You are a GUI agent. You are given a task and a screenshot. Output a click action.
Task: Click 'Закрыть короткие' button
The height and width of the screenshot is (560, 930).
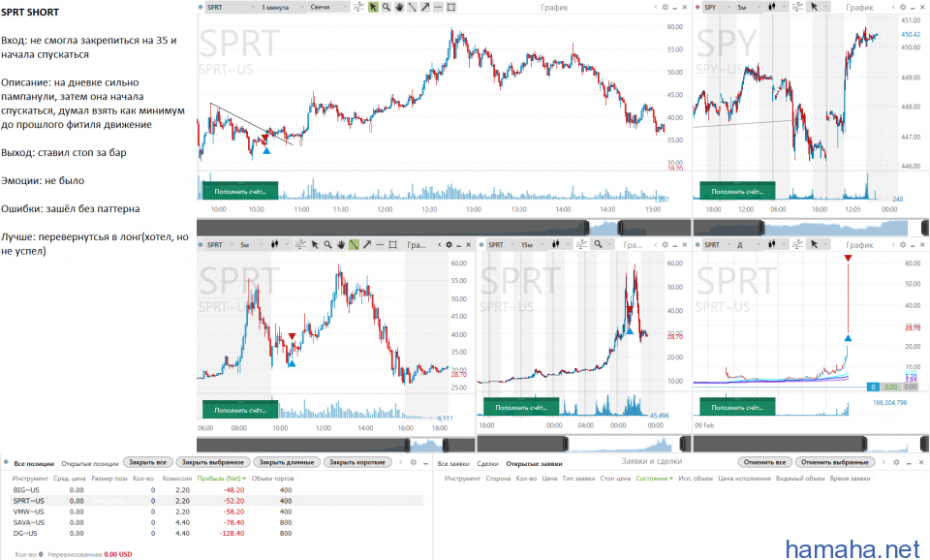click(x=357, y=462)
